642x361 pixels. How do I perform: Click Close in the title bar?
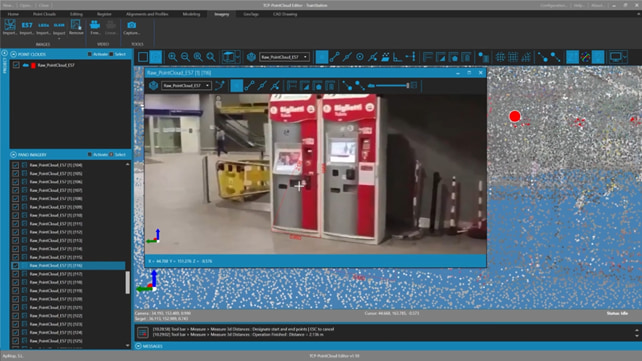tap(44, 5)
